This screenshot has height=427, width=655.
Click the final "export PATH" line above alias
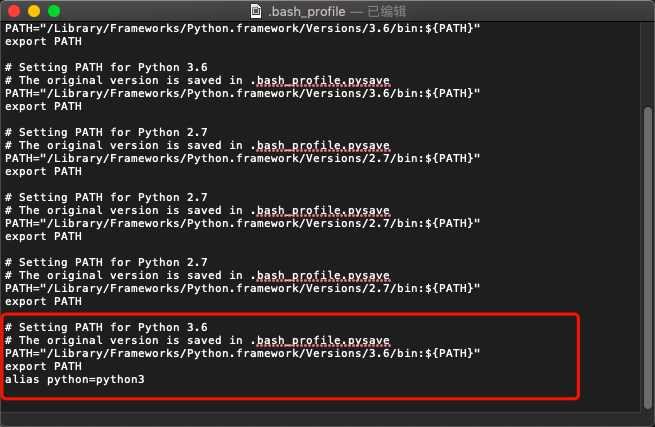pos(43,367)
